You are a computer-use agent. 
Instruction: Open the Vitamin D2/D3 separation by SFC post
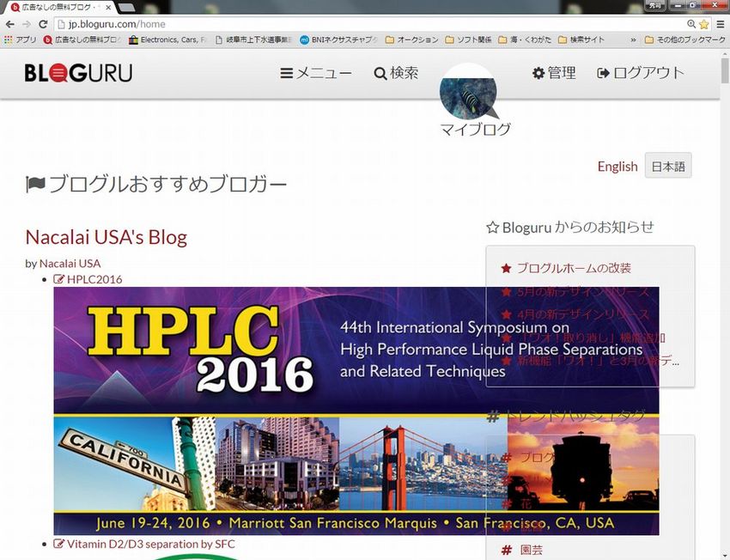151,544
